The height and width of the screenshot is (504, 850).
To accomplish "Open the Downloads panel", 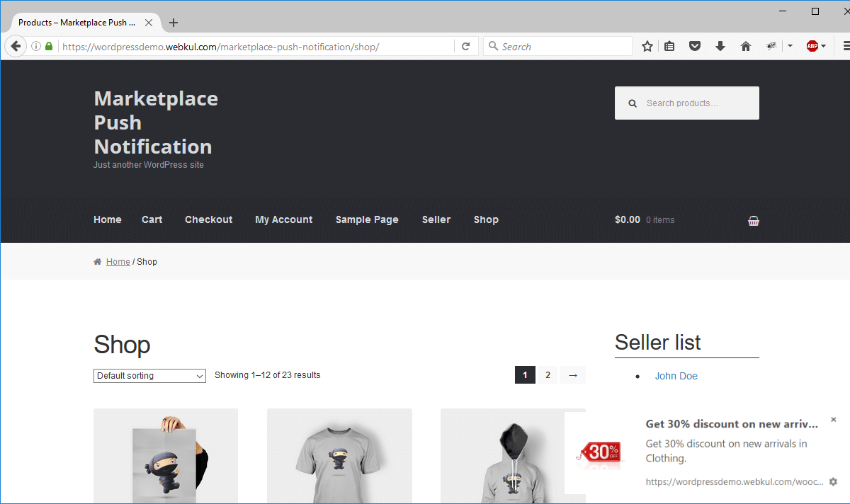I will click(720, 45).
